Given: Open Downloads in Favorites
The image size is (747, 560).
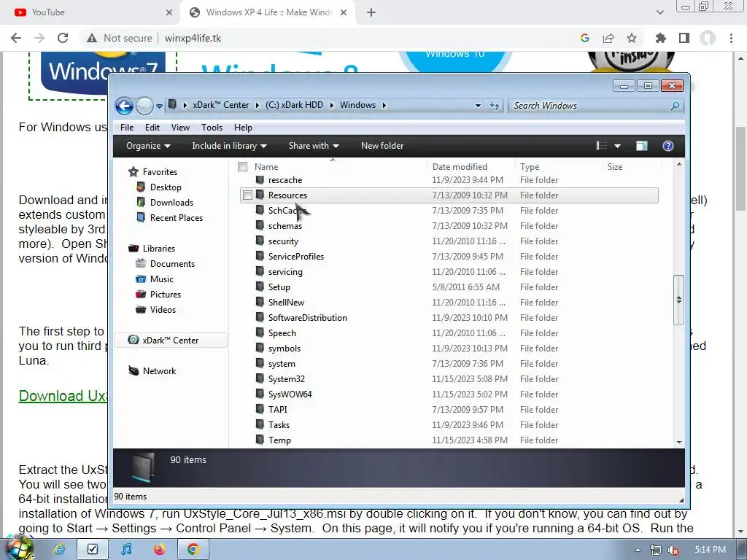Looking at the screenshot, I should (x=171, y=203).
